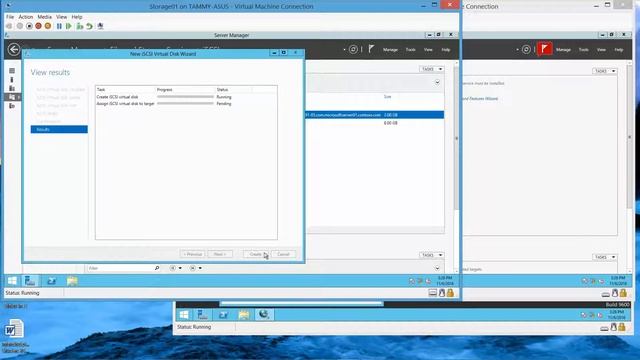The width and height of the screenshot is (640, 360).
Task: Open red notifications flag in background Server Manager
Action: click(x=544, y=49)
